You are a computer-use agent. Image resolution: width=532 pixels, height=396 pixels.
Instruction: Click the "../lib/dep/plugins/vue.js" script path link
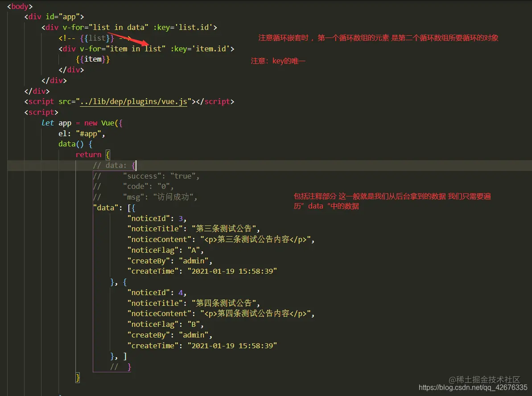coord(133,101)
